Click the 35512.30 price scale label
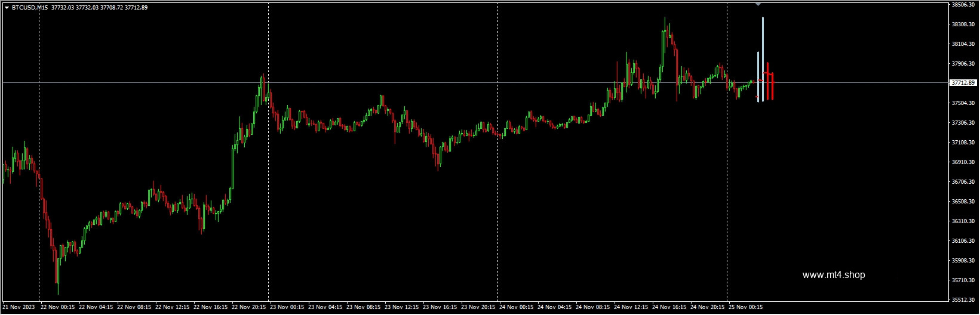This screenshot has width=980, height=315. point(963,300)
